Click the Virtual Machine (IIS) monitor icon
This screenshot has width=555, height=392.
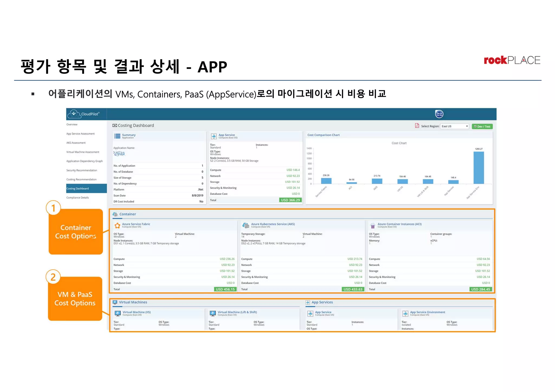(x=118, y=313)
